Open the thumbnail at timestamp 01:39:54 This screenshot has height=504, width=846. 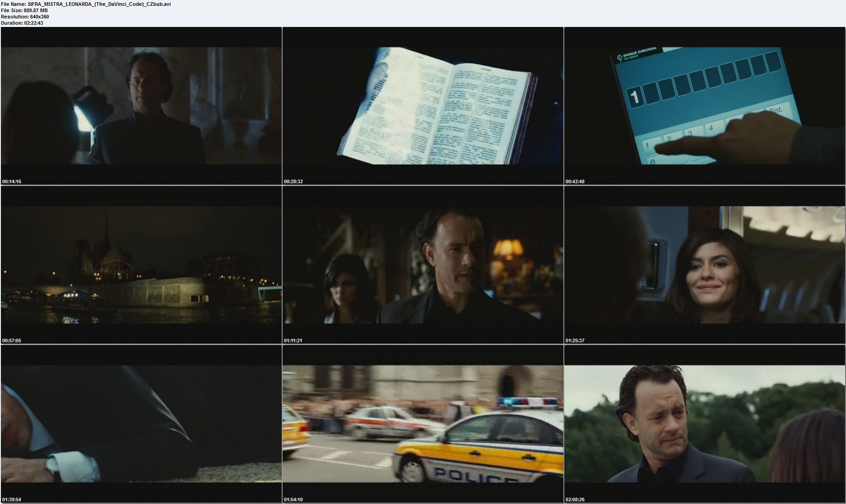pos(141,424)
